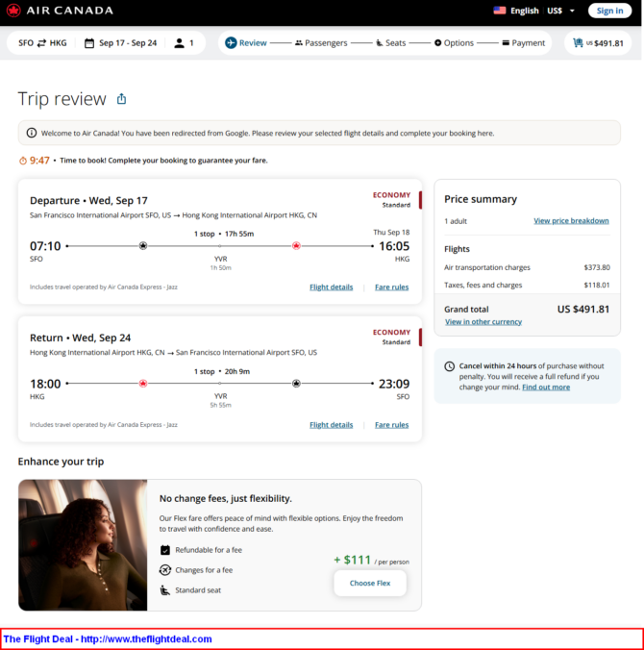
Task: Click the Sign in button
Action: [609, 11]
